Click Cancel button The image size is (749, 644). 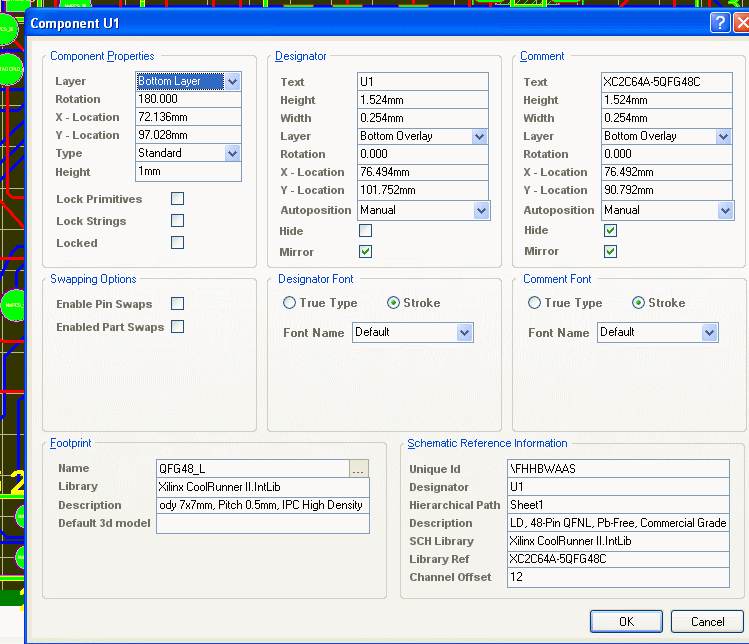pyautogui.click(x=707, y=622)
